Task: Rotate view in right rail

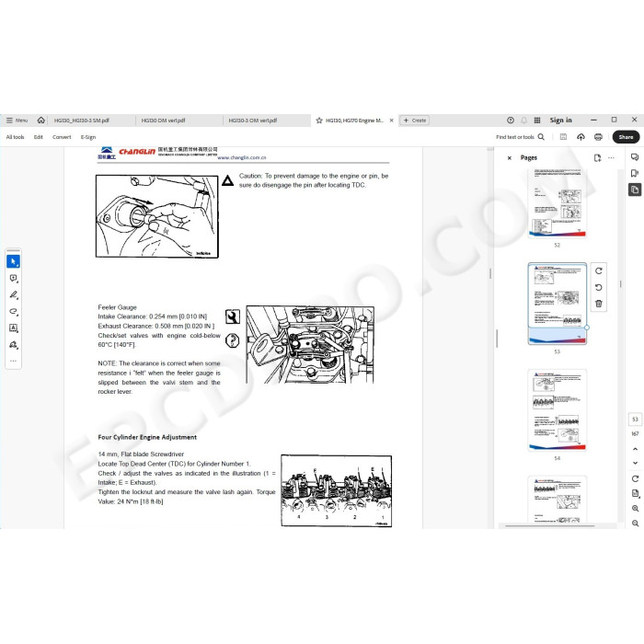Action: point(635,478)
